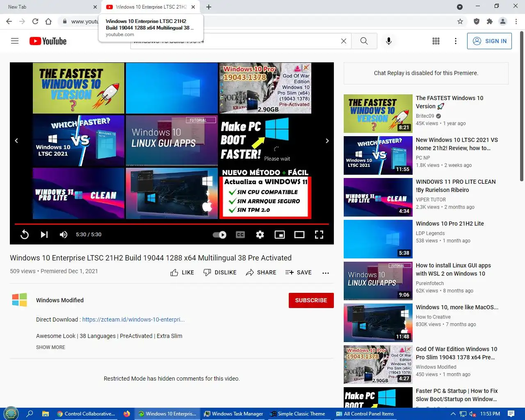Skip to the next video
This screenshot has height=420, width=525.
point(44,235)
